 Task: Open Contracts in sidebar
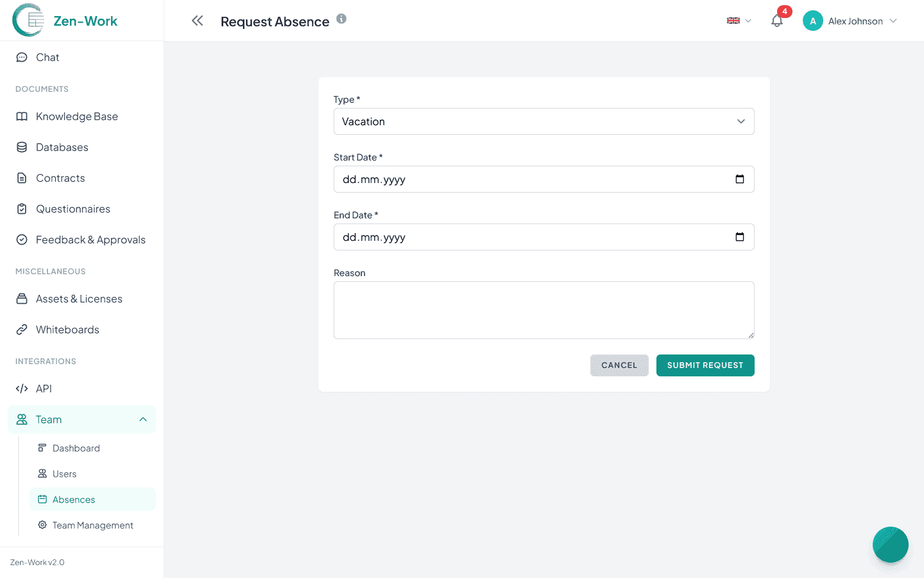point(81,178)
